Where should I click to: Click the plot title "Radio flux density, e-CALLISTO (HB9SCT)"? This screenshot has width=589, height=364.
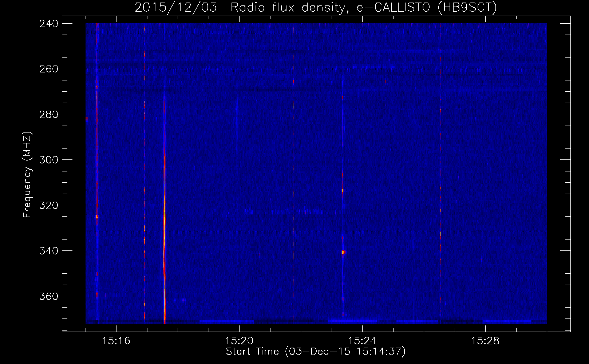coord(363,7)
